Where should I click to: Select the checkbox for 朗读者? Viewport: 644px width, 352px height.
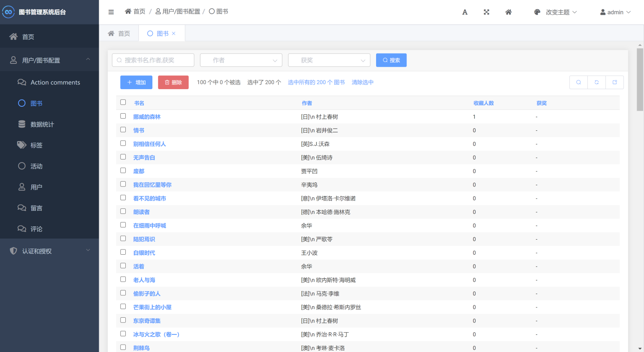coord(123,211)
